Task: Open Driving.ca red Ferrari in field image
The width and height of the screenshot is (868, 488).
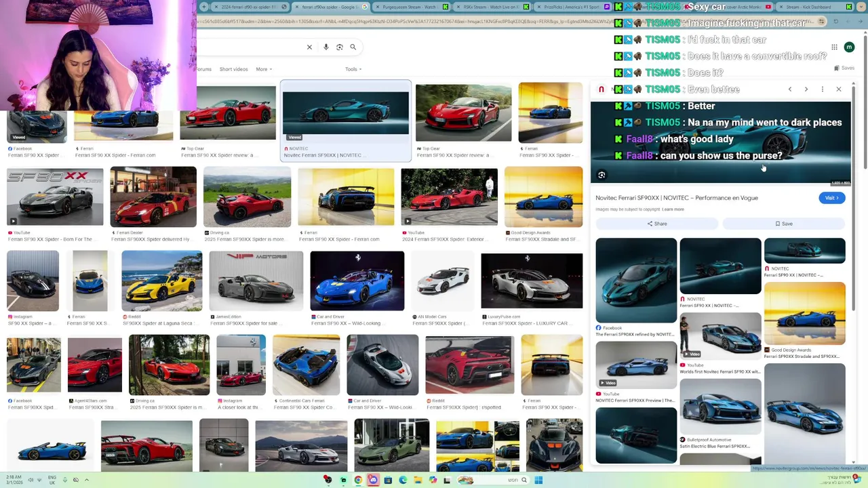Action: [247, 197]
